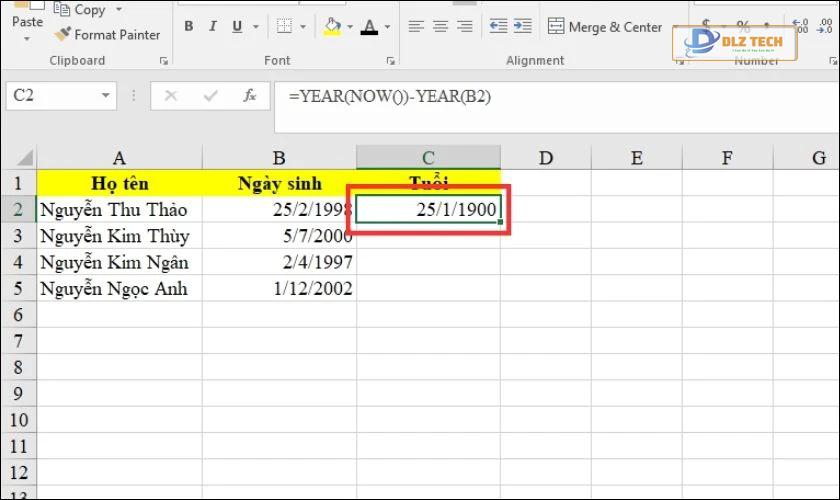Select row 6 header
Screen dimensions: 840x500
pyautogui.click(x=18, y=315)
